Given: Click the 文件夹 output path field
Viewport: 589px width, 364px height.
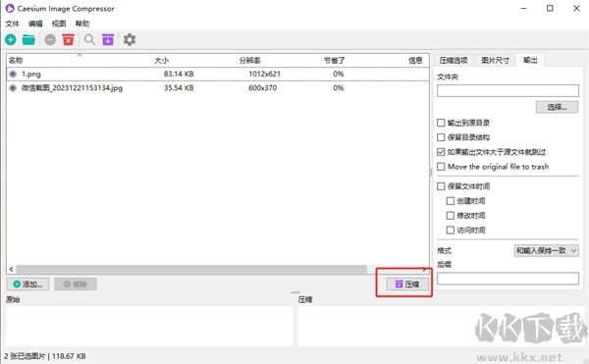Looking at the screenshot, I should point(508,91).
